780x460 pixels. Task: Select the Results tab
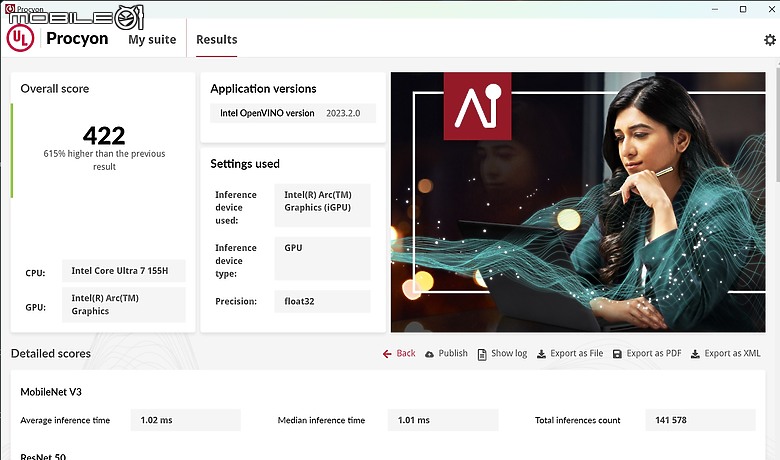click(x=216, y=39)
